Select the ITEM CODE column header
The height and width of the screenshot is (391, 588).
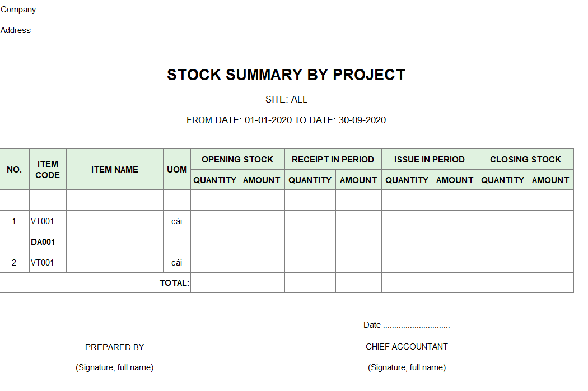coord(48,169)
